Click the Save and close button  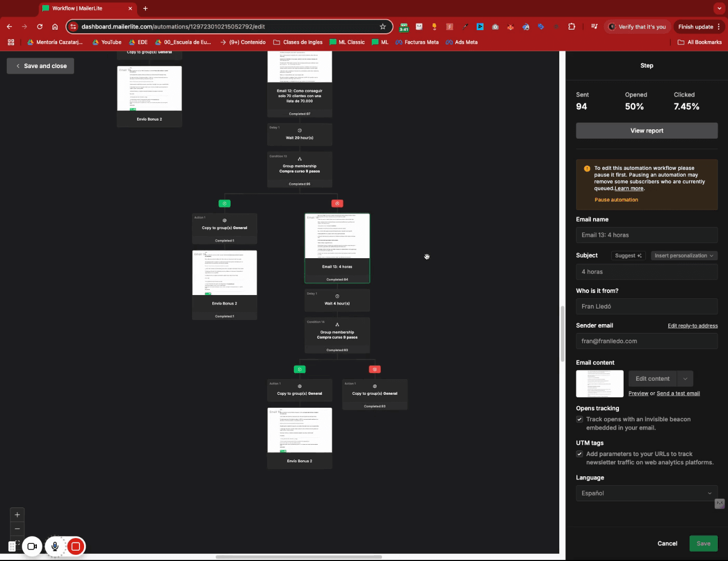41,66
